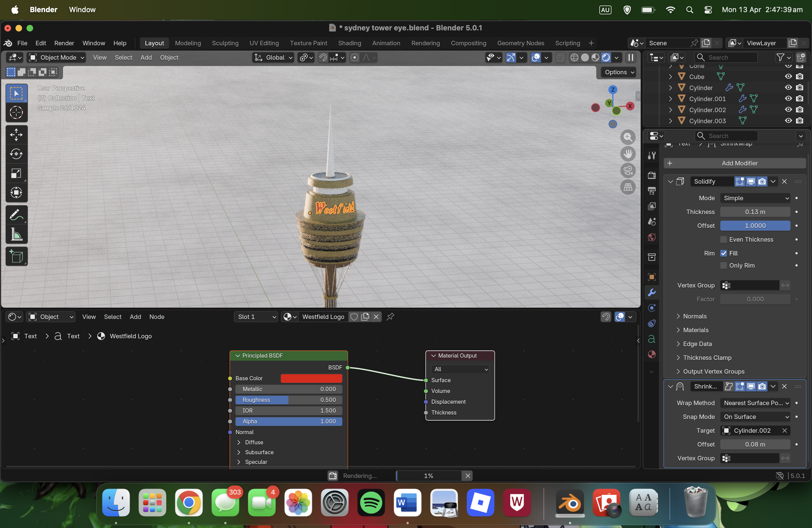Click the viewport pan hand icon
This screenshot has height=528, width=812.
628,154
